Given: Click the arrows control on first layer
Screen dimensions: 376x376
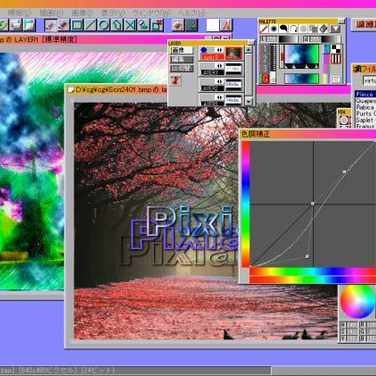Looking at the screenshot, I should point(220,50).
